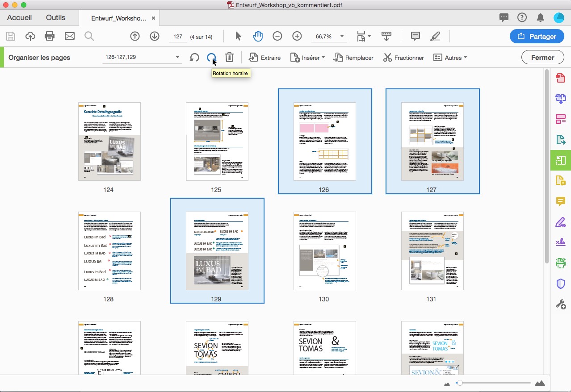
Task: Select page thumbnail 131
Action: click(432, 251)
